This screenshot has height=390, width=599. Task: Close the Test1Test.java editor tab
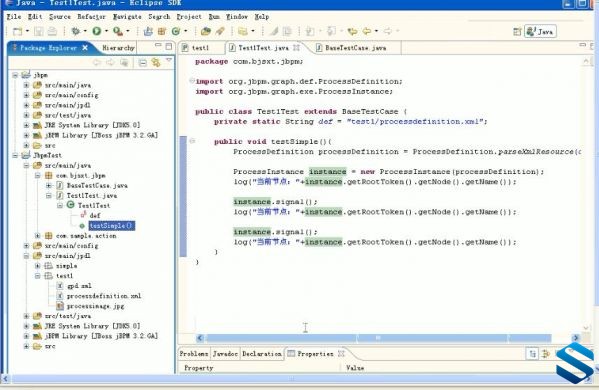[296, 48]
